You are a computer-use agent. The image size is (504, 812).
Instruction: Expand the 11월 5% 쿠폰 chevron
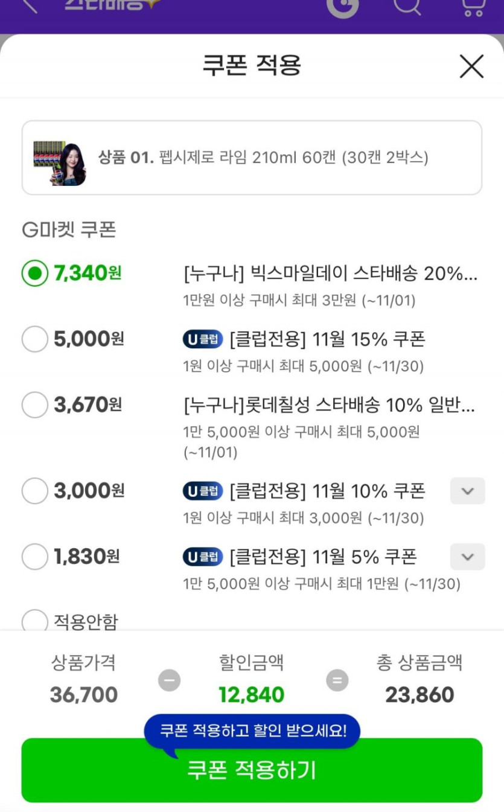click(467, 557)
